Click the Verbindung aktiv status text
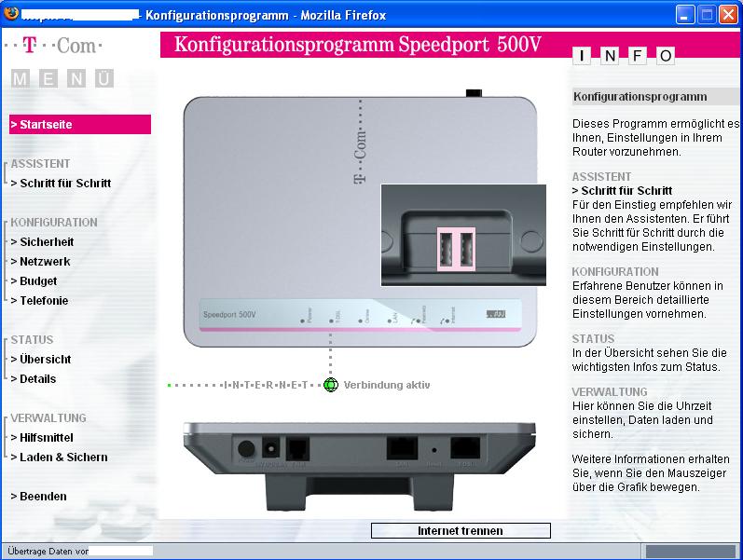 [387, 385]
